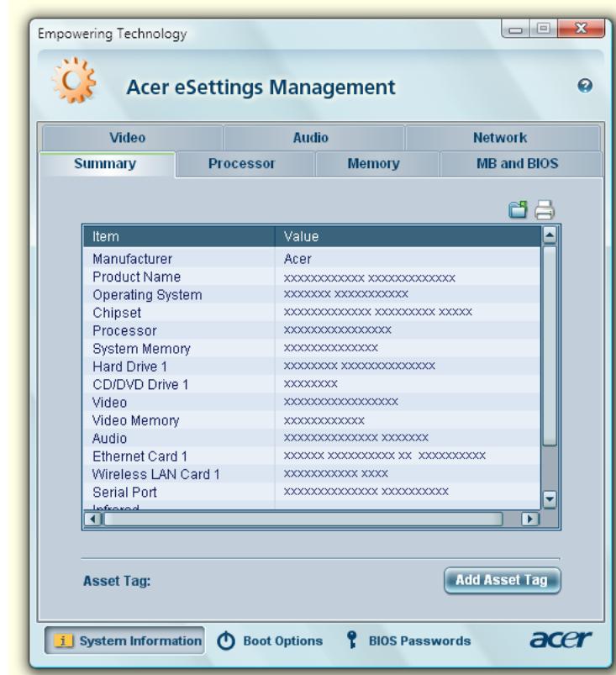
Task: Select the Processor row in table
Action: tap(312, 330)
